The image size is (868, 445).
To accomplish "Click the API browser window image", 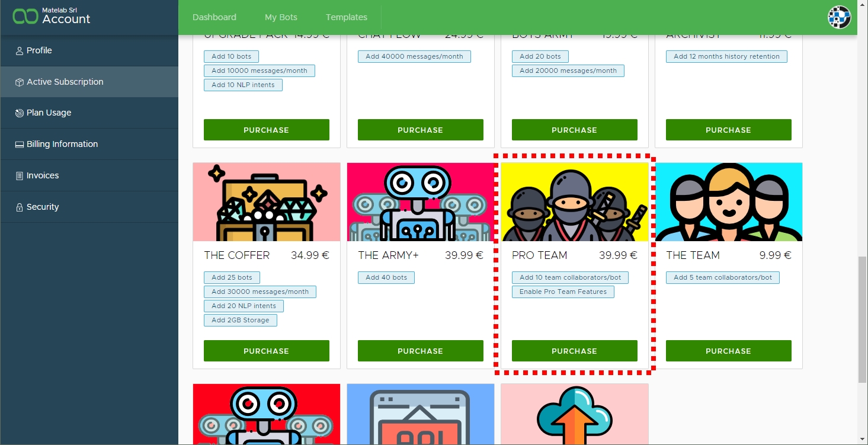I will 421,414.
